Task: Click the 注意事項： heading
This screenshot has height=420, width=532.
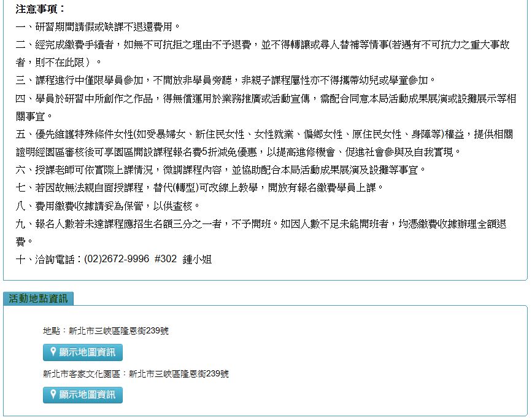Action: [40, 9]
